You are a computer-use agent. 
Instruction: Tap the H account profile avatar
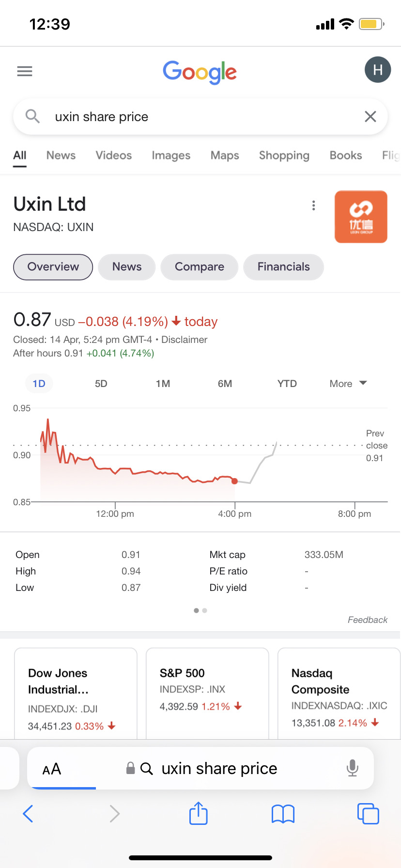[x=378, y=70]
